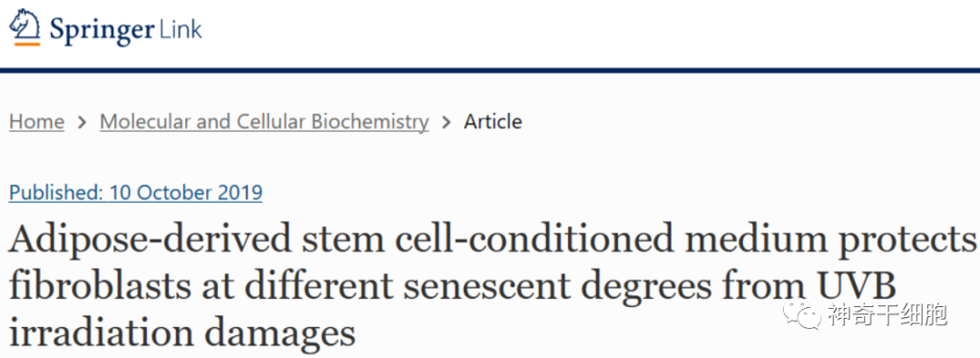Click title line starting 'fibroblasts at different'
Viewport: 980px width, 358px height.
(x=453, y=286)
